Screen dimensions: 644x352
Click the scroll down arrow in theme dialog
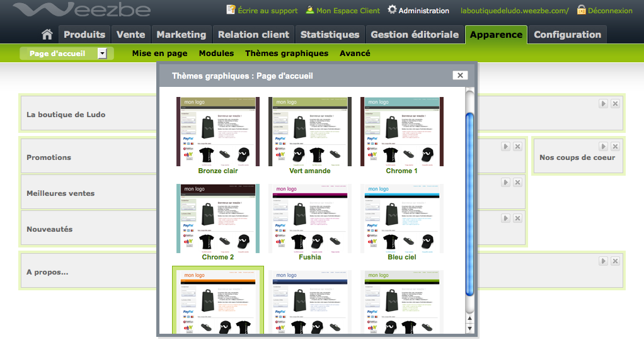tap(469, 329)
